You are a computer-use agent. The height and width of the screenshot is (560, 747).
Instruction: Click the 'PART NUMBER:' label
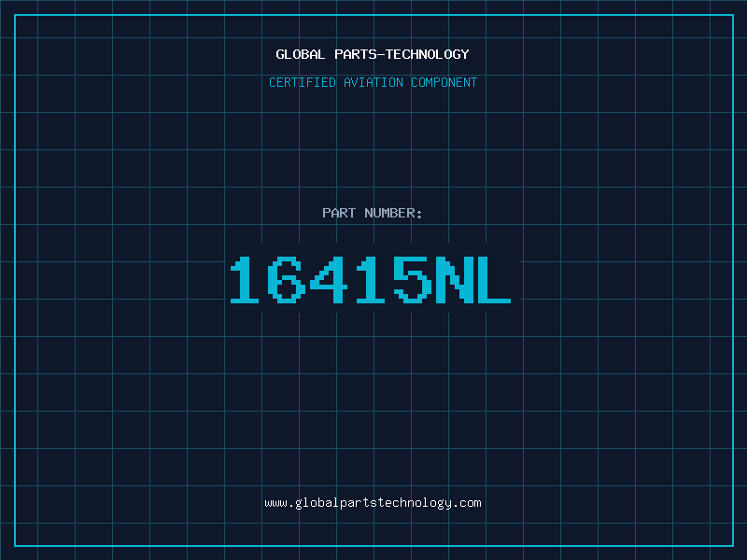click(x=372, y=213)
